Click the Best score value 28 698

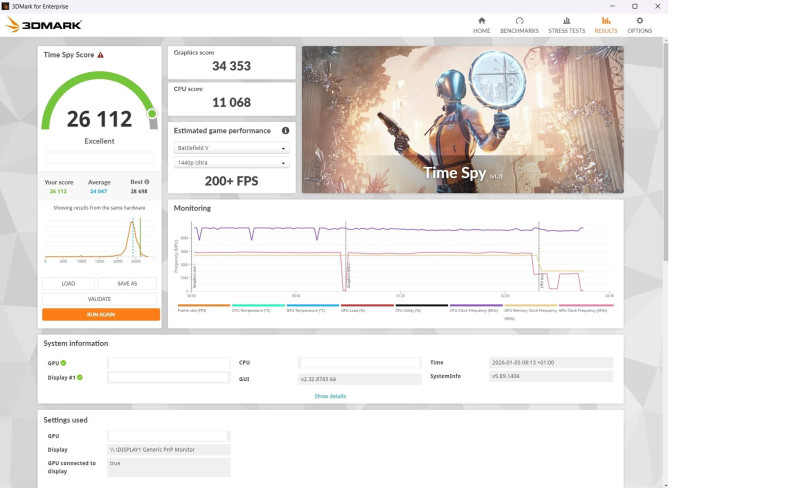click(139, 191)
